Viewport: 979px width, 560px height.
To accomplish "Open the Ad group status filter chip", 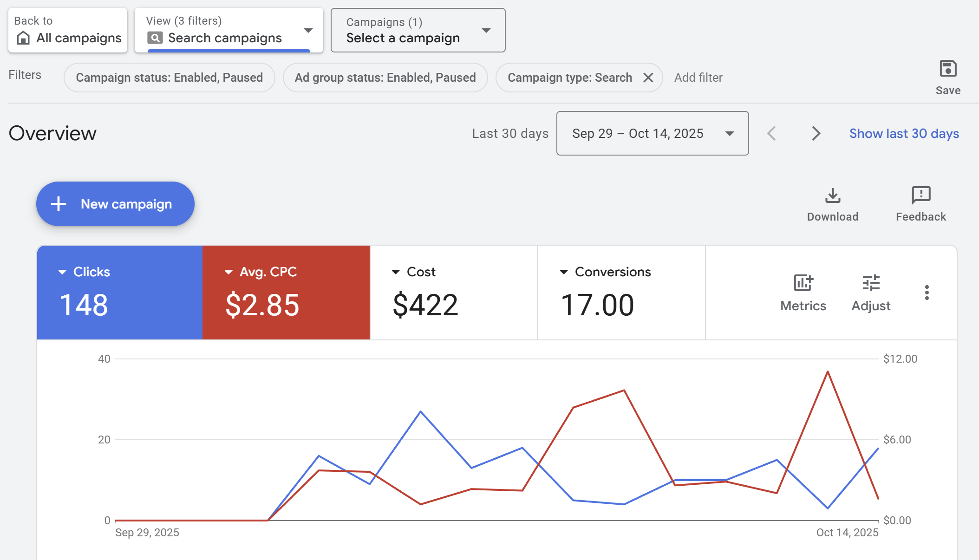I will click(385, 78).
